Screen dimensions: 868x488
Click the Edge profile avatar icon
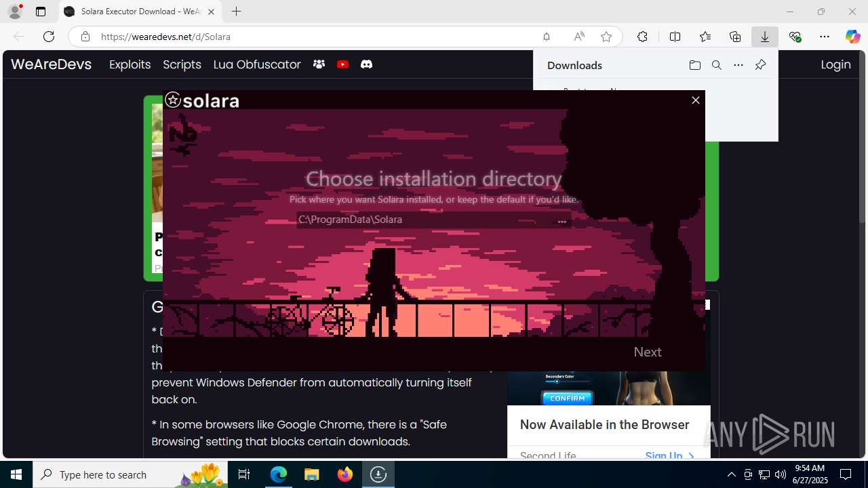(x=15, y=12)
